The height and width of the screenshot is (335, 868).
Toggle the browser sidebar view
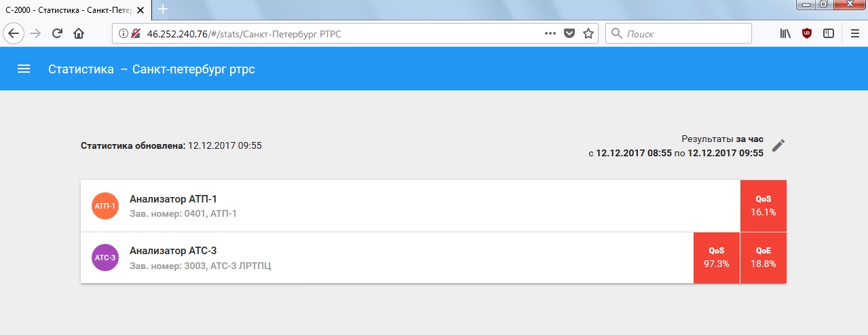click(828, 33)
